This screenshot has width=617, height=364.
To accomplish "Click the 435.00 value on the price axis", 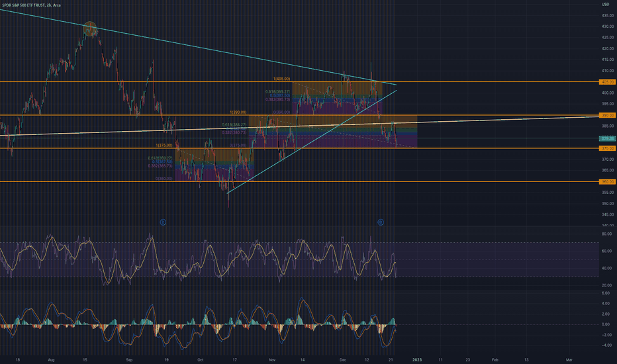I will pyautogui.click(x=608, y=15).
